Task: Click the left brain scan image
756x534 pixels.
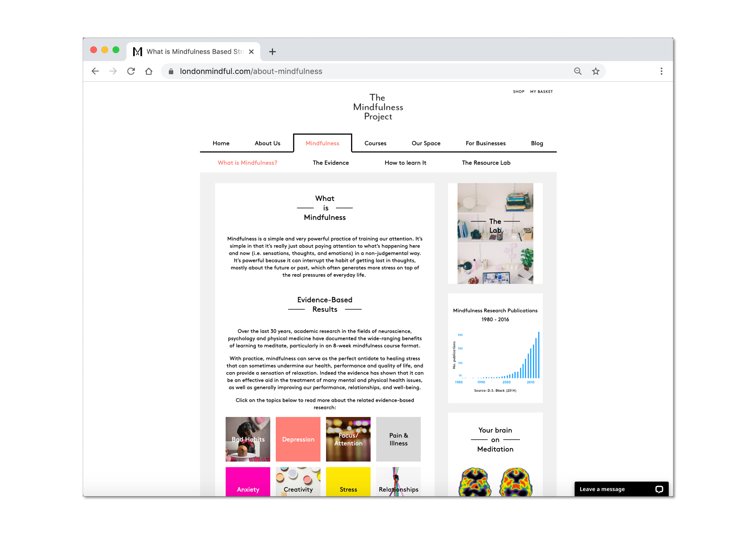Action: [475, 482]
